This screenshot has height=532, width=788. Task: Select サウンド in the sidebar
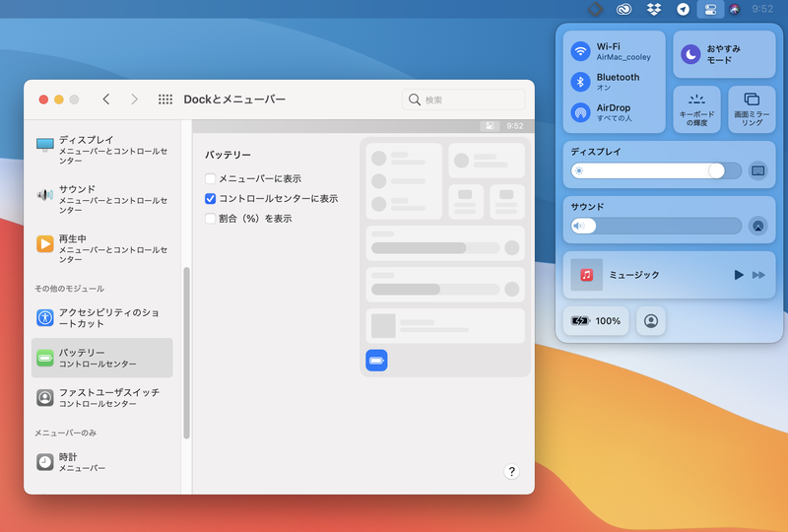[x=102, y=199]
